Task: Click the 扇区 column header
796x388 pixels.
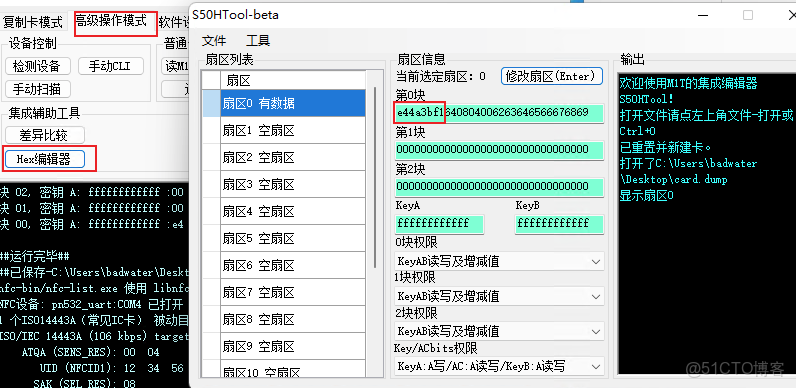Action: tap(293, 80)
